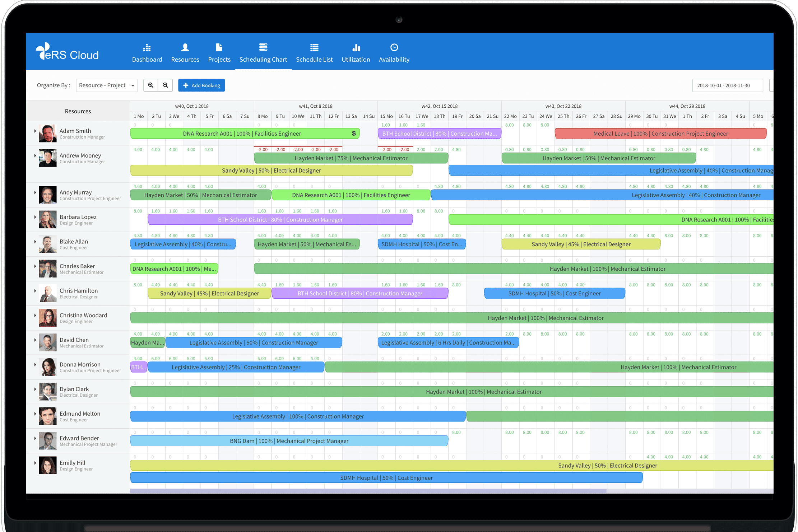Click Donna Morrison's profile photo
The image size is (798, 532).
tap(48, 367)
